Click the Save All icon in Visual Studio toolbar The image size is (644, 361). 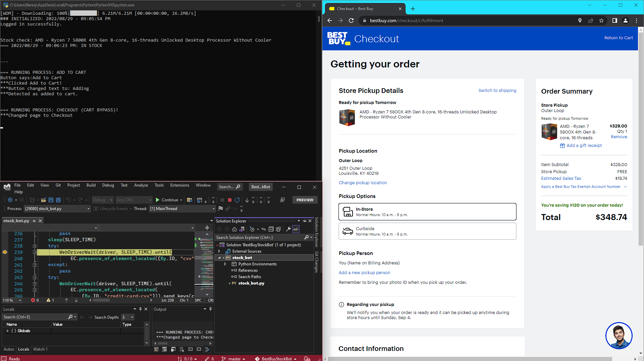coord(58,200)
